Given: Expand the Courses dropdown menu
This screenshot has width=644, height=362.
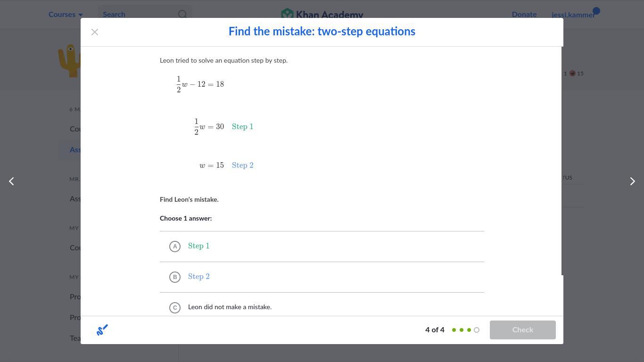Looking at the screenshot, I should (x=66, y=15).
